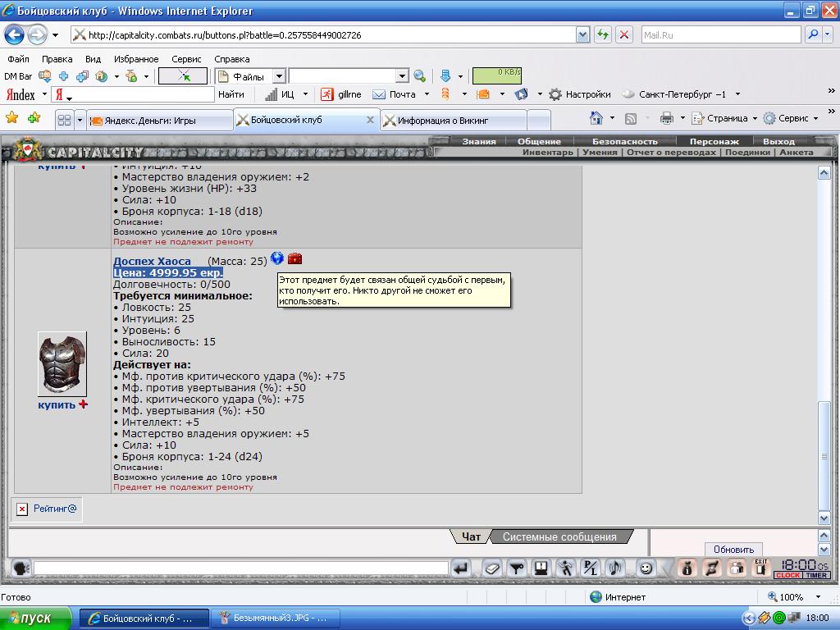The width and height of the screenshot is (840, 630).
Task: Click the купить link under the armor image
Action: 57,405
